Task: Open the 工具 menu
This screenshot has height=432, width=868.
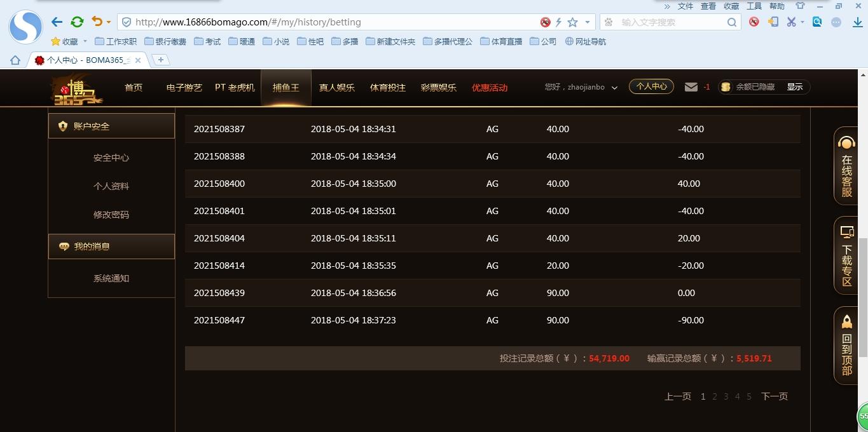Action: 754,6
